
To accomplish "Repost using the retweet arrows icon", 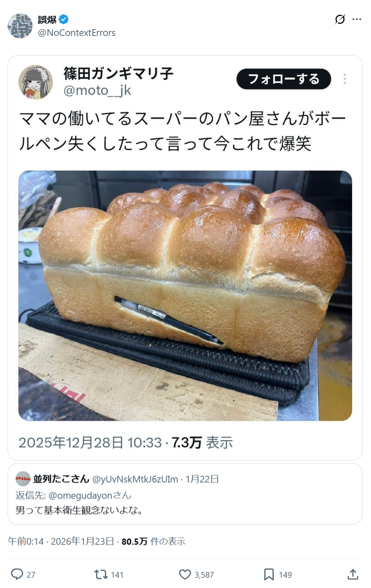I will pos(101,575).
